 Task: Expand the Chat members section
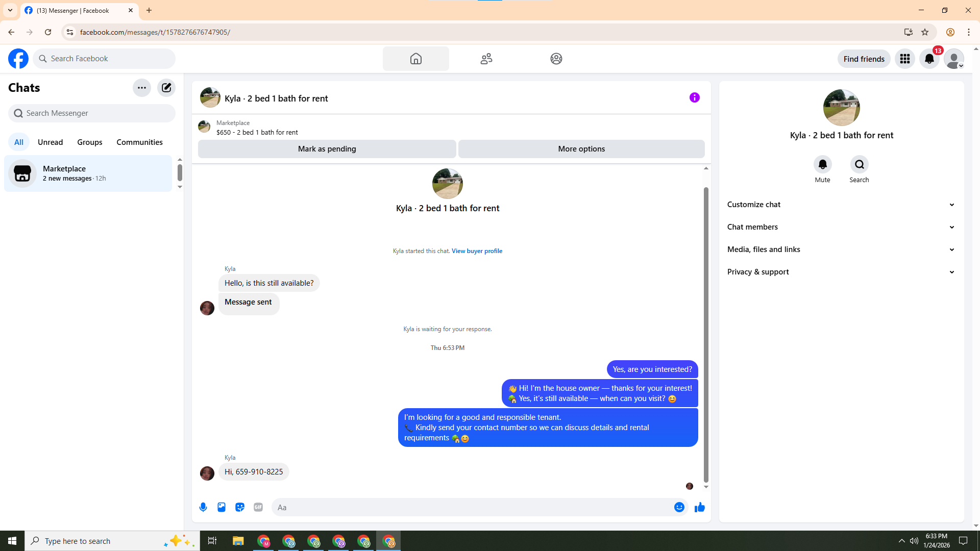841,227
